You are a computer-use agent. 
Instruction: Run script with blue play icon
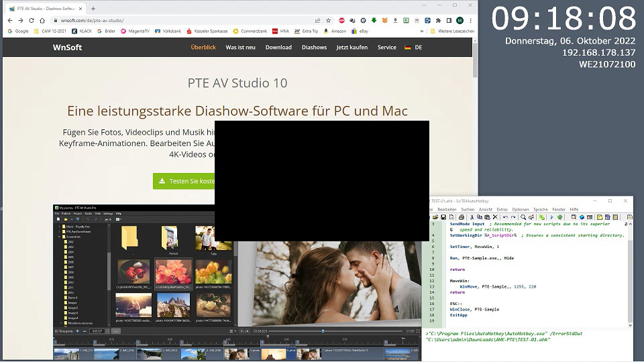click(551, 217)
